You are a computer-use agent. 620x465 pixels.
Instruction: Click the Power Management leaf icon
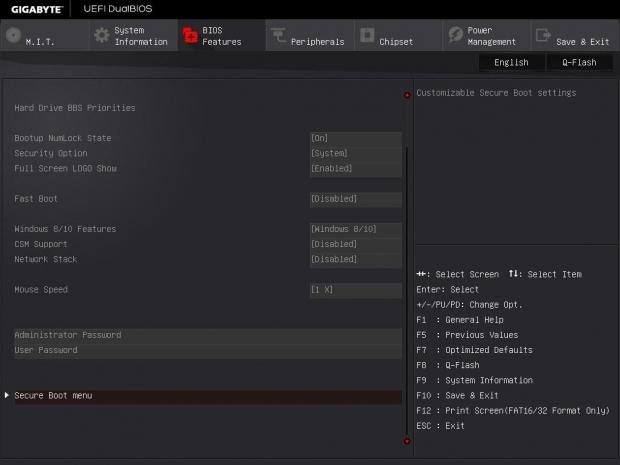tap(456, 35)
